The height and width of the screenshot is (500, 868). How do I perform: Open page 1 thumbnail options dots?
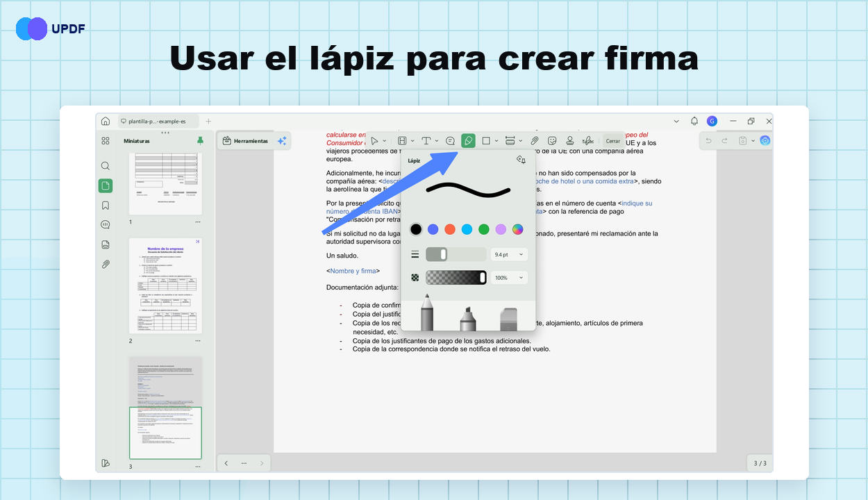[x=198, y=222]
